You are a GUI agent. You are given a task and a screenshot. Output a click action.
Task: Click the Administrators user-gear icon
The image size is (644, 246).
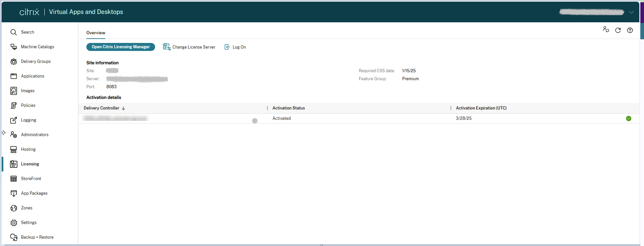[x=14, y=135]
